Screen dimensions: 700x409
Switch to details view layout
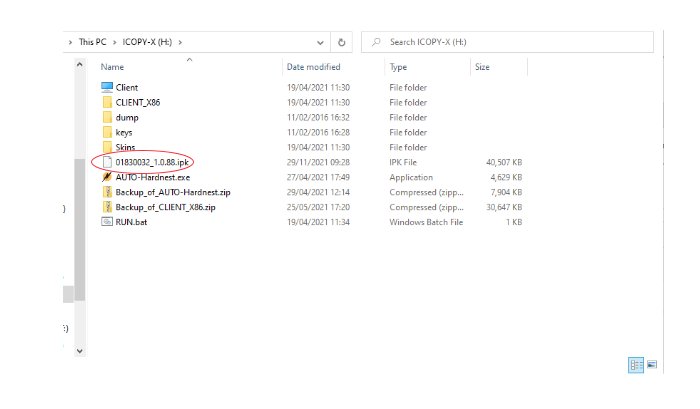click(636, 365)
